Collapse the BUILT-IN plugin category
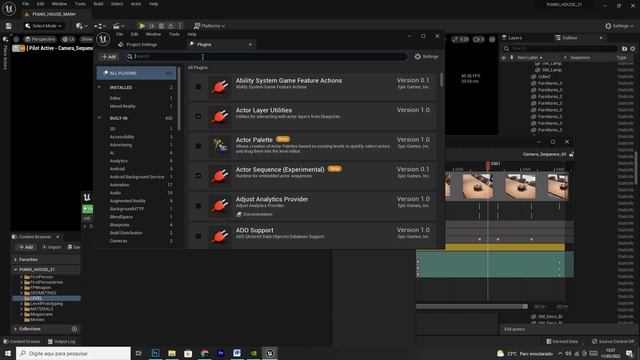The width and height of the screenshot is (640, 360). 100,118
